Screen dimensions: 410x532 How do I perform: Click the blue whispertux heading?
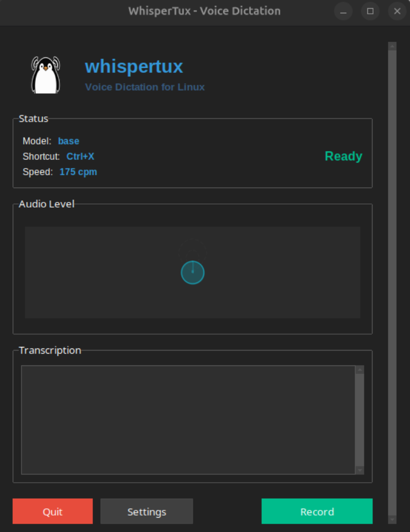coord(134,67)
